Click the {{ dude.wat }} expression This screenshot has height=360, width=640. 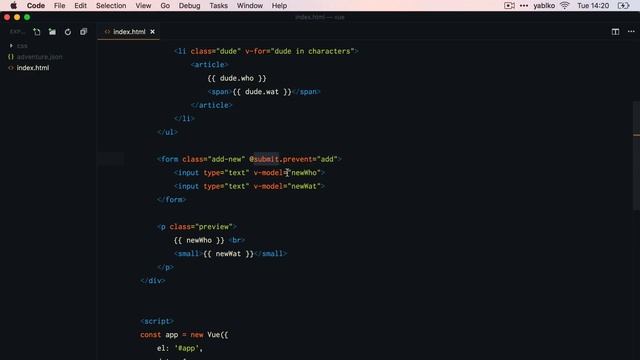click(262, 91)
